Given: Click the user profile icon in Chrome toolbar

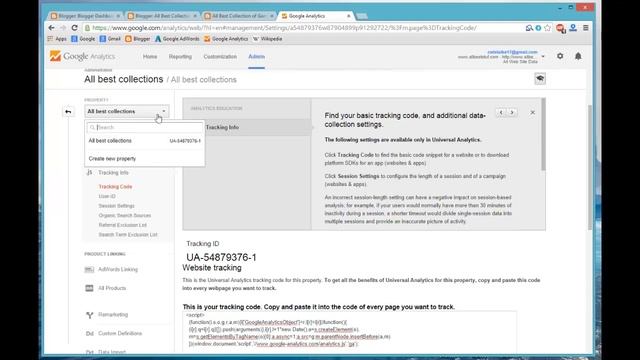Looking at the screenshot, I should pos(573,28).
